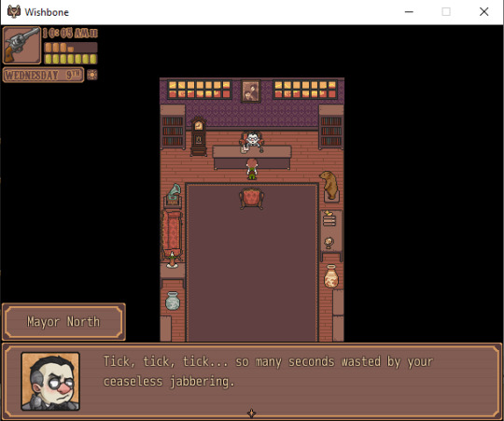
Task: Click the orange health bar
Action: click(x=71, y=48)
